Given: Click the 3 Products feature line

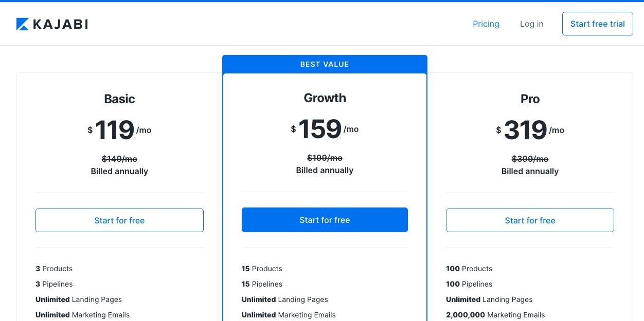Looking at the screenshot, I should [54, 269].
